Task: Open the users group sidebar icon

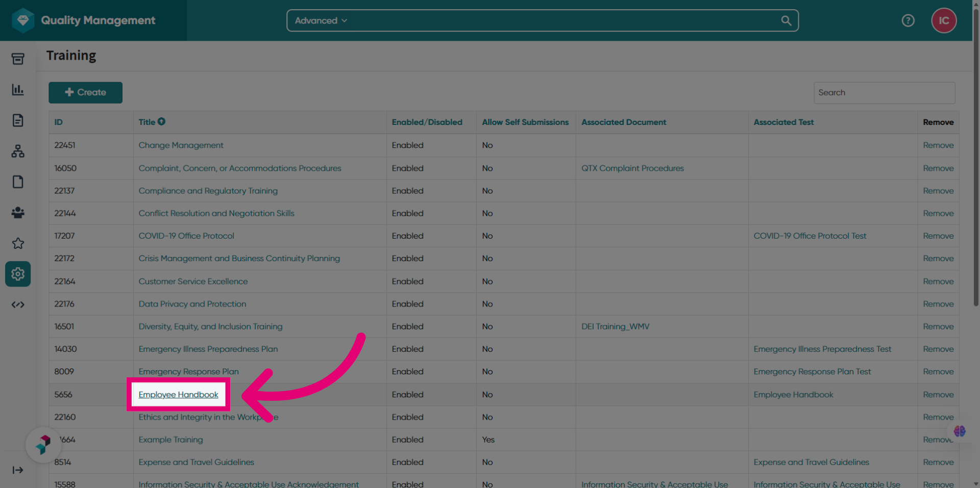Action: 18,213
